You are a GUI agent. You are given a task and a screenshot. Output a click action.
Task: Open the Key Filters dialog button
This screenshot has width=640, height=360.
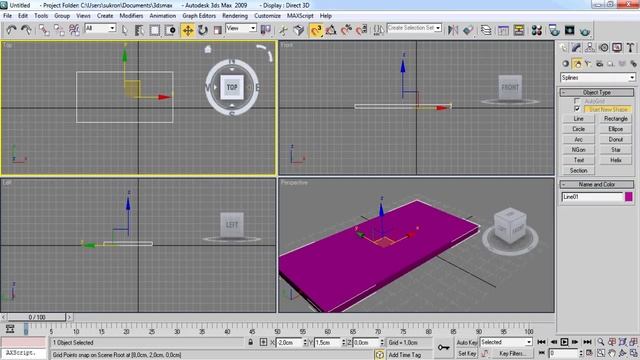click(512, 353)
